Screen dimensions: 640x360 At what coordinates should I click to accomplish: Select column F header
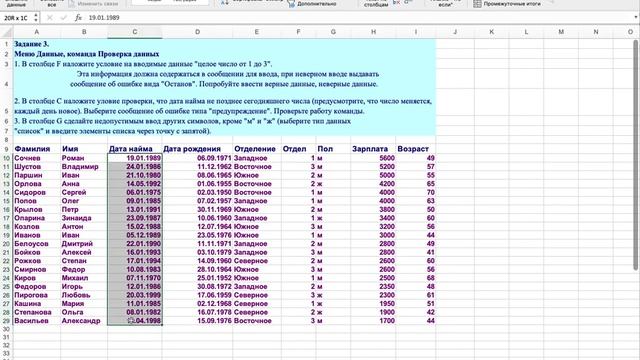[298, 32]
